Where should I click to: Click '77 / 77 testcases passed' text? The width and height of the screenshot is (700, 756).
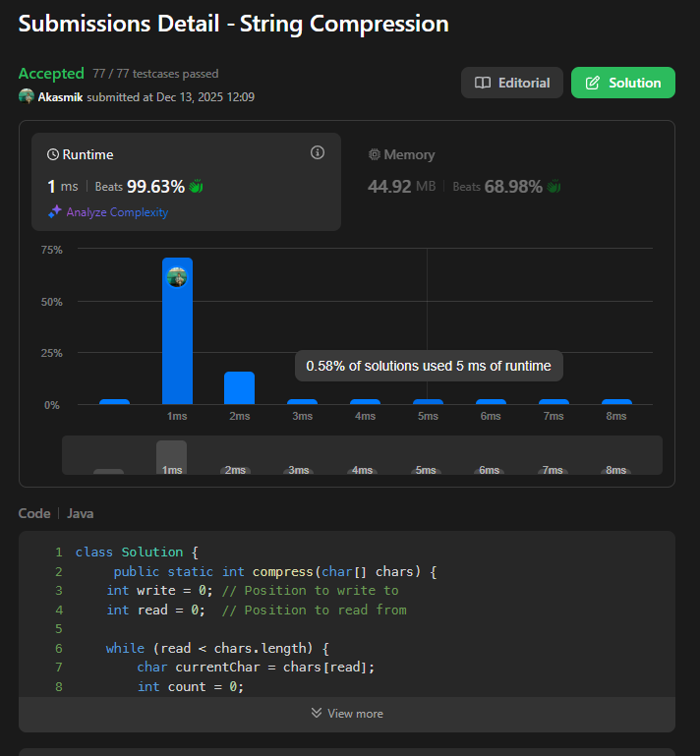pos(155,74)
